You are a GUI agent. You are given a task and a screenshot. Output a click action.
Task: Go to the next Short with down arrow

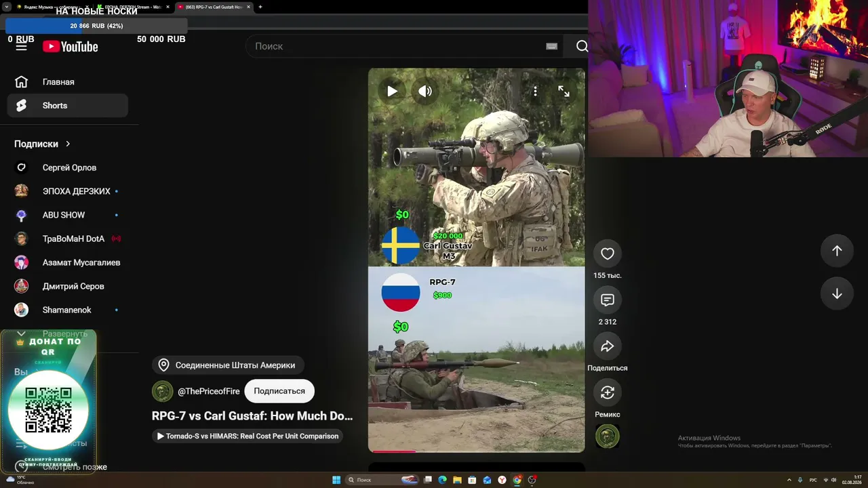pyautogui.click(x=837, y=293)
